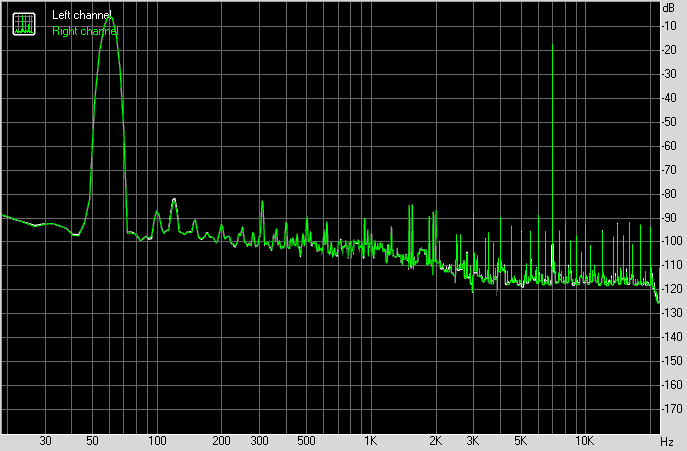Click the -40 dB axis value
687x451 pixels.
(669, 98)
